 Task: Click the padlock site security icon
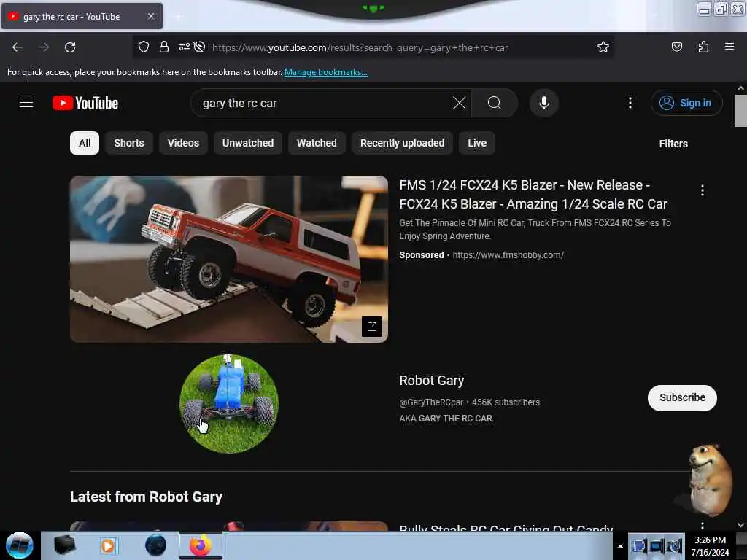[164, 47]
